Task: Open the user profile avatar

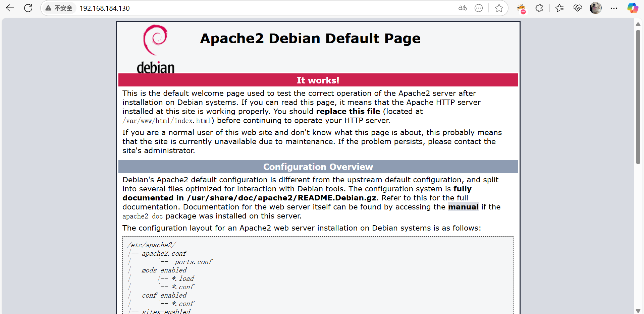Action: [x=596, y=8]
